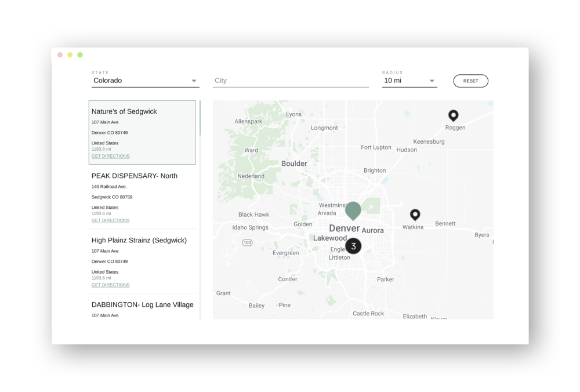Get directions to PEAK DISPENSARY- North
580x392 pixels.
[x=110, y=220]
